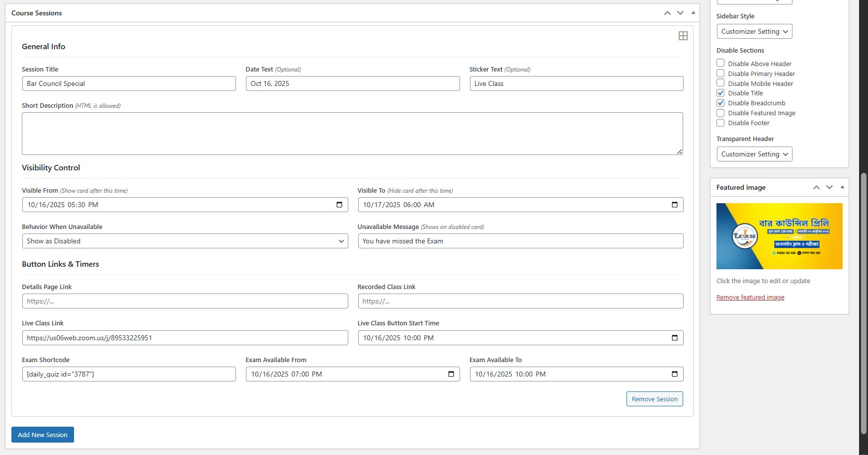Open Behavior When Unavailable dropdown
Viewport: 868px width, 455px height.
tap(185, 241)
